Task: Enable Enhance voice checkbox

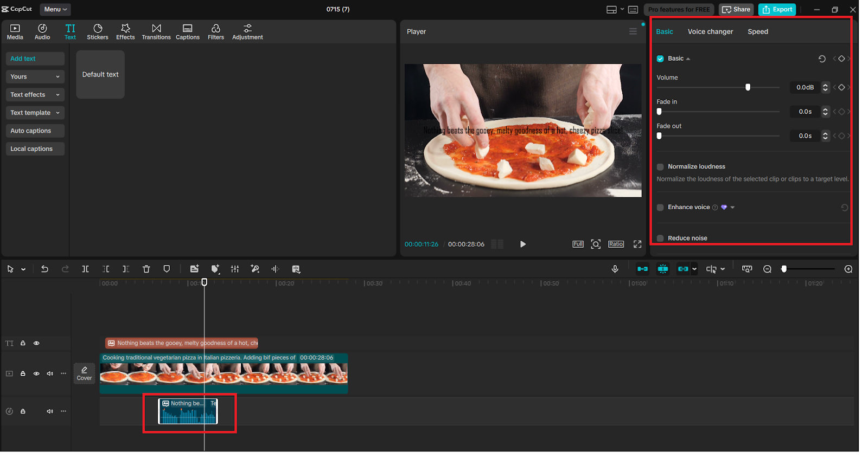Action: coord(660,208)
